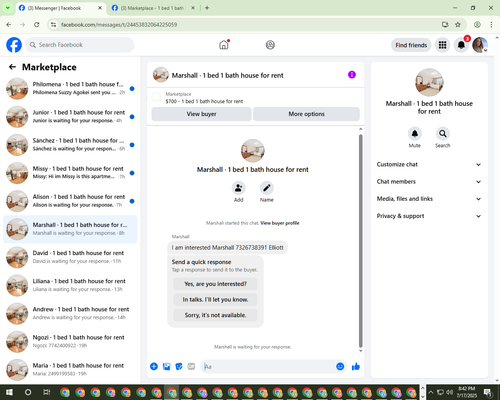Image resolution: width=500 pixels, height=400 pixels.
Task: Click the chat messages vertical scrollbar
Action: (x=360, y=240)
